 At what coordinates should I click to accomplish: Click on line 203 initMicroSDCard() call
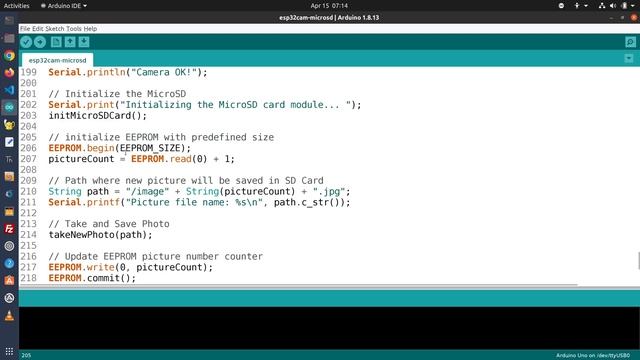(x=98, y=116)
